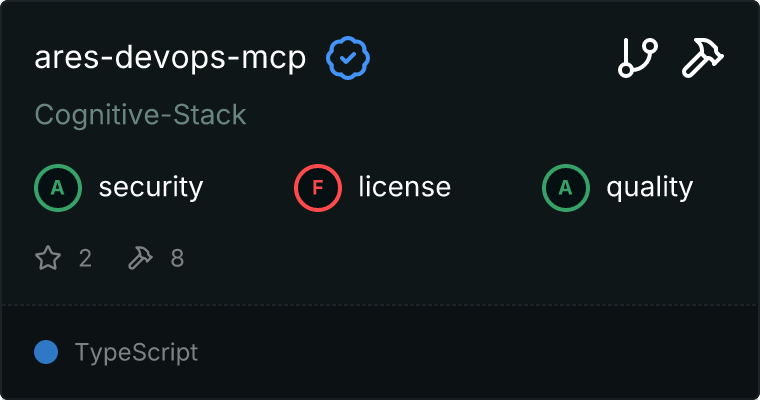Select the security label text
The image size is (760, 400).
(150, 187)
